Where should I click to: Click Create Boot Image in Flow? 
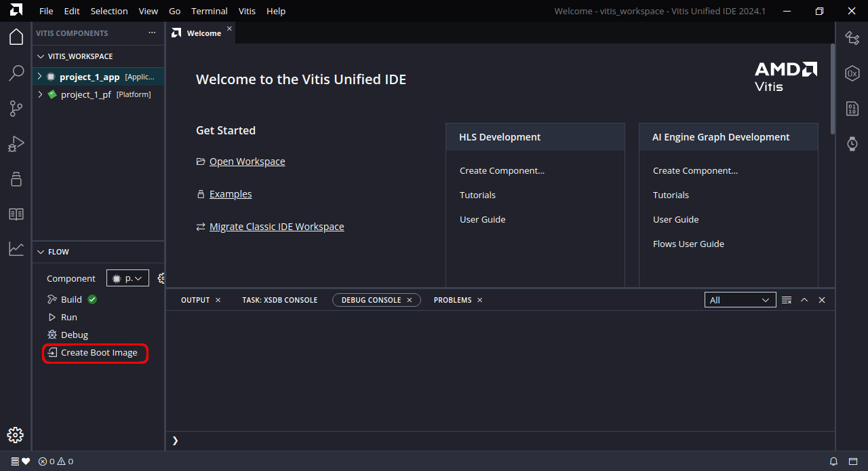pyautogui.click(x=99, y=353)
